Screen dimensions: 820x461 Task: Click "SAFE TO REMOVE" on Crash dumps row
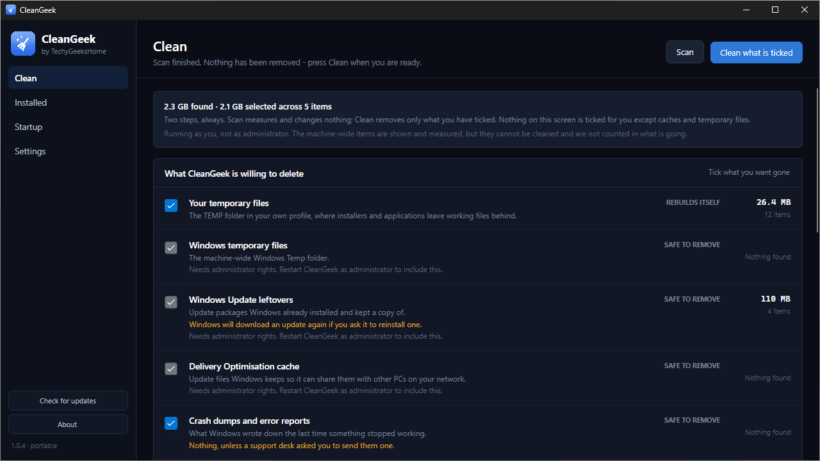click(x=692, y=420)
